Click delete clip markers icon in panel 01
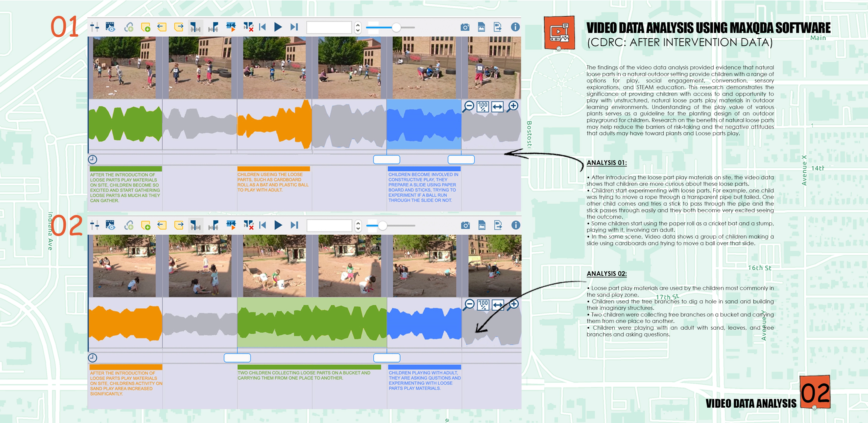This screenshot has height=423, width=868. point(248,27)
